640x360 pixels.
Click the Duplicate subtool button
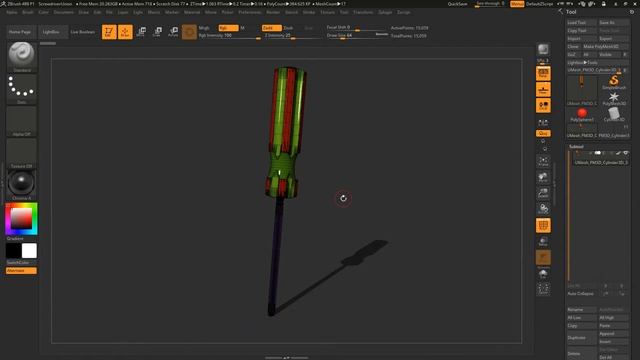(581, 338)
